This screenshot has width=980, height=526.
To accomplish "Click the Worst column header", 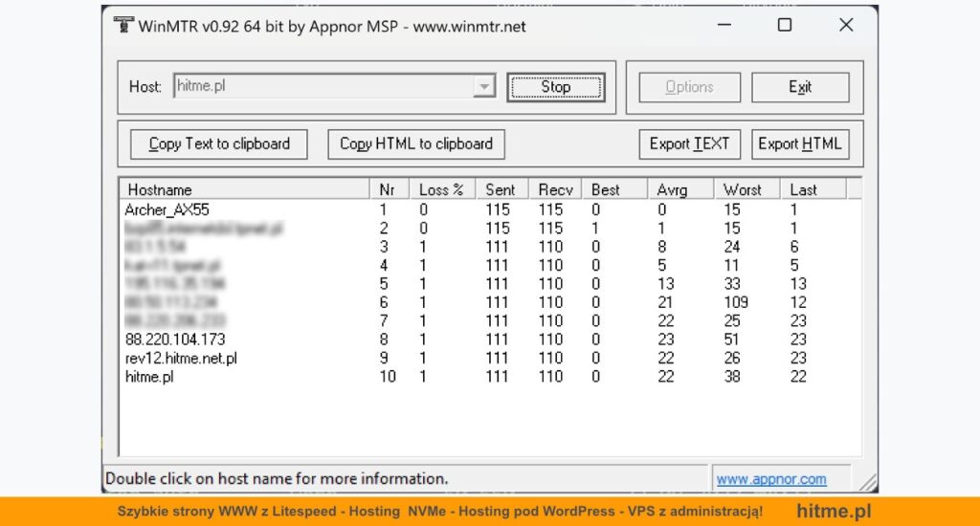I will pos(747,189).
